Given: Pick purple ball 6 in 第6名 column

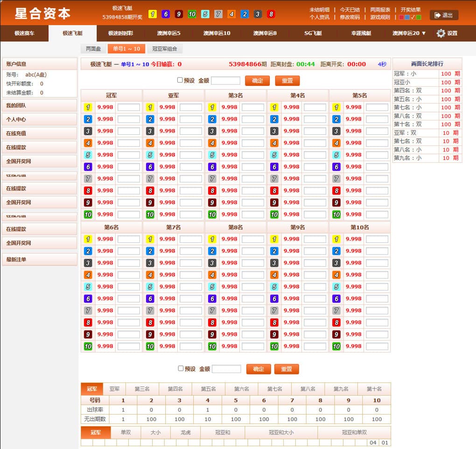Looking at the screenshot, I should pos(88,298).
